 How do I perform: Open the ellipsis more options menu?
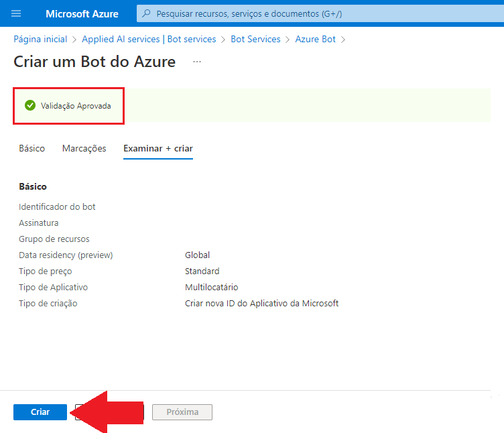pyautogui.click(x=197, y=62)
